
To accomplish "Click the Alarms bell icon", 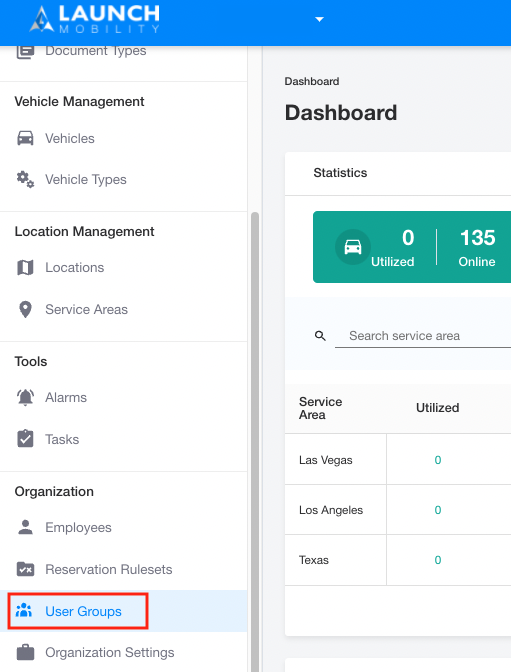I will 25,397.
